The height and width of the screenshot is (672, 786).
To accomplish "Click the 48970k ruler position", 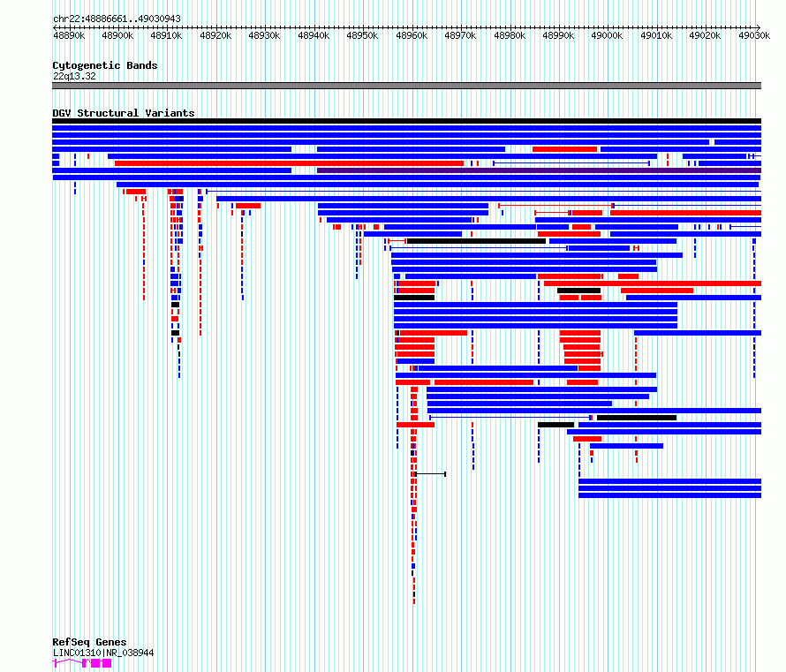I will point(460,35).
